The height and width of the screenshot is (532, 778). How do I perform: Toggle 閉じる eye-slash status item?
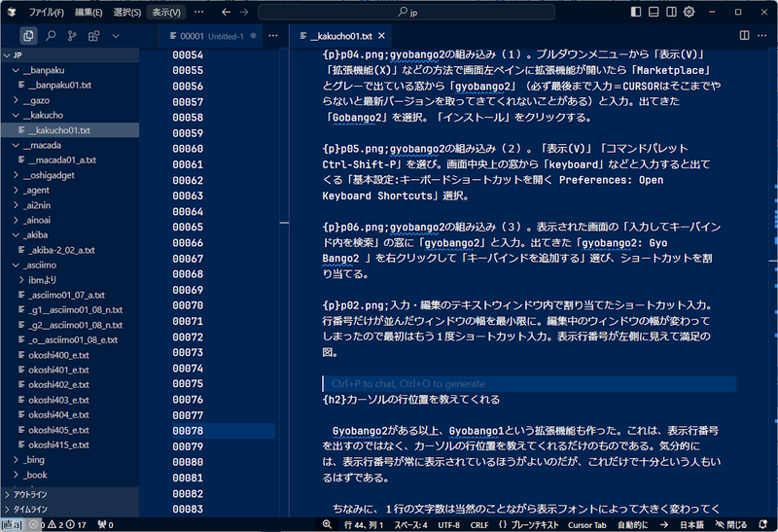pyautogui.click(x=731, y=524)
